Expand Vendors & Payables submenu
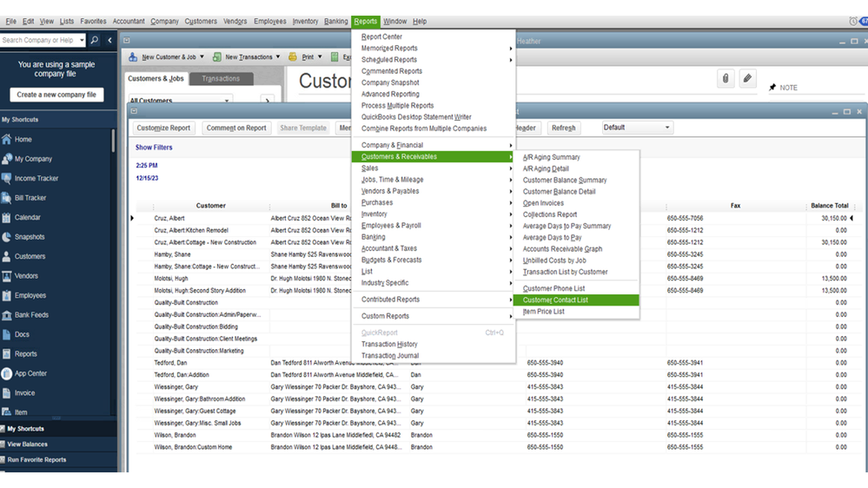This screenshot has height=488, width=868. [434, 191]
